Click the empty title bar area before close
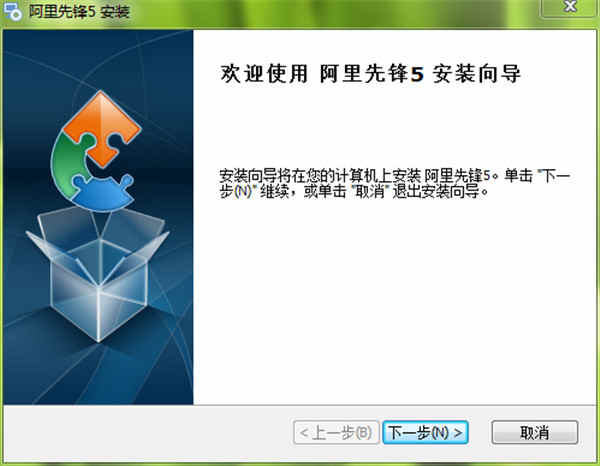600x466 pixels. [335, 11]
